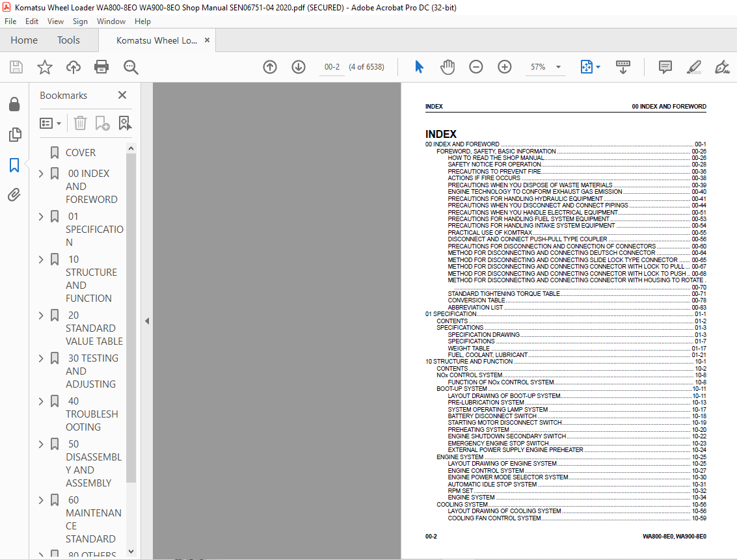Zoom in with the plus button
Image resolution: width=737 pixels, height=560 pixels.
pyautogui.click(x=505, y=67)
